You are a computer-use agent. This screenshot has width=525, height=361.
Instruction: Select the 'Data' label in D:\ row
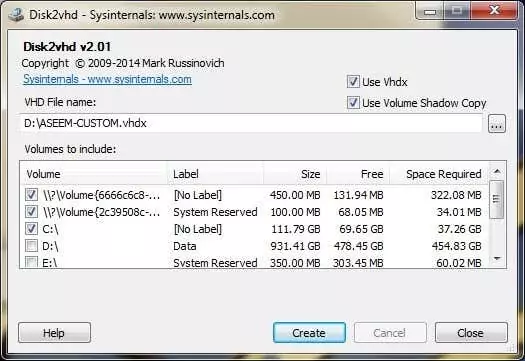click(184, 246)
